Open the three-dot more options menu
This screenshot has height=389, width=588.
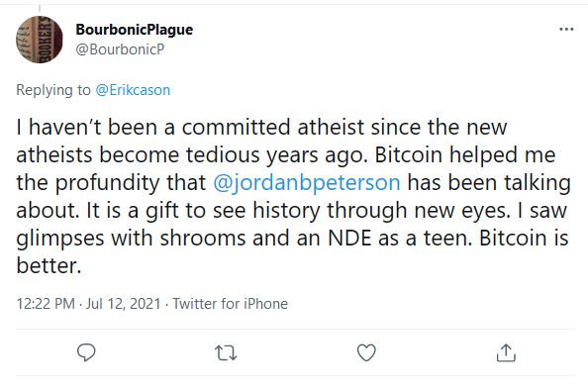pos(566,29)
